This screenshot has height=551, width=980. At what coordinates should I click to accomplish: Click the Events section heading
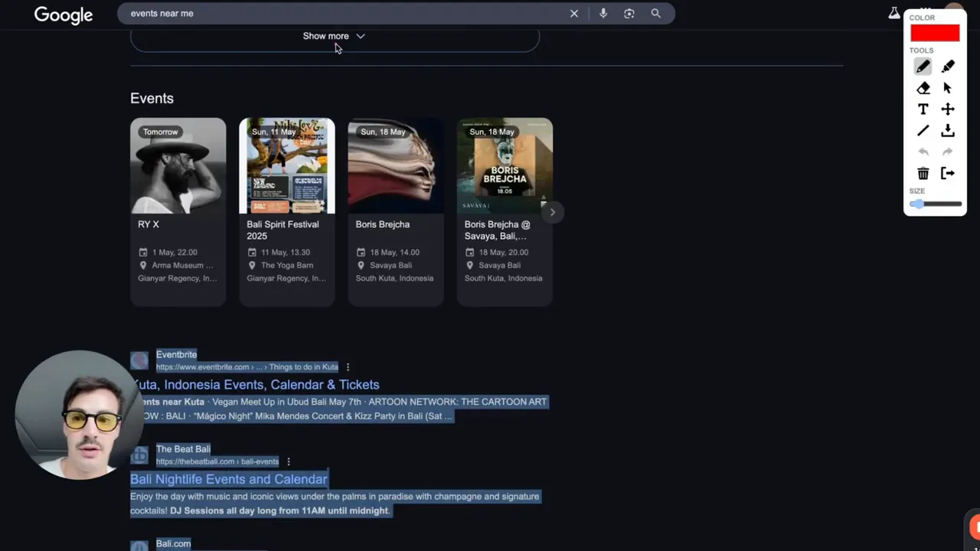pyautogui.click(x=152, y=98)
